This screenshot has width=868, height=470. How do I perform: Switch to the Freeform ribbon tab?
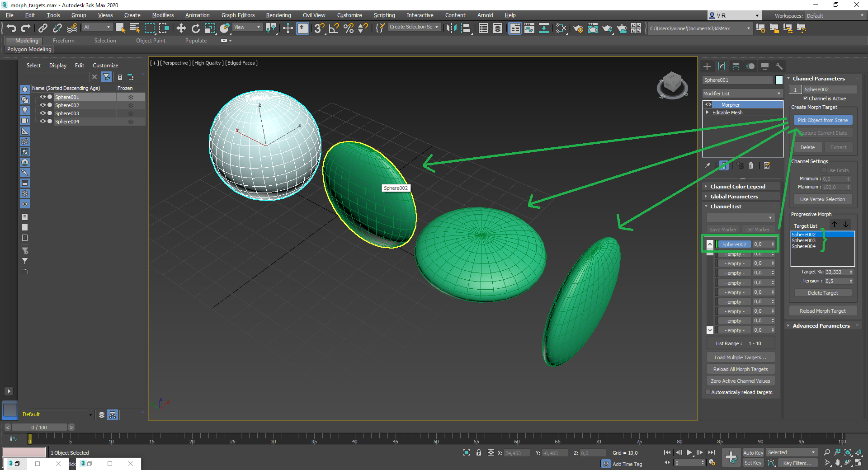(x=63, y=40)
